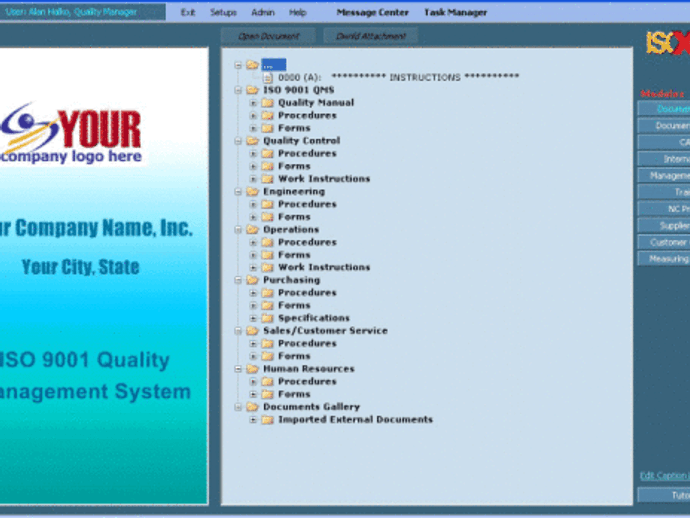Select the Forms label under Quality Control
Screen dimensions: 690x518
(294, 166)
